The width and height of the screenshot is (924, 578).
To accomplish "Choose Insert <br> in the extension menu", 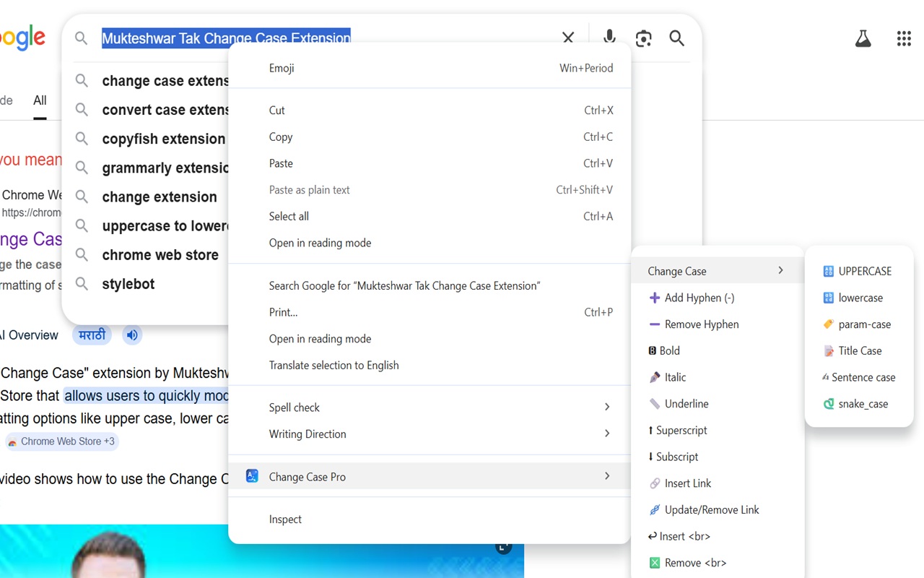I will pos(718,536).
